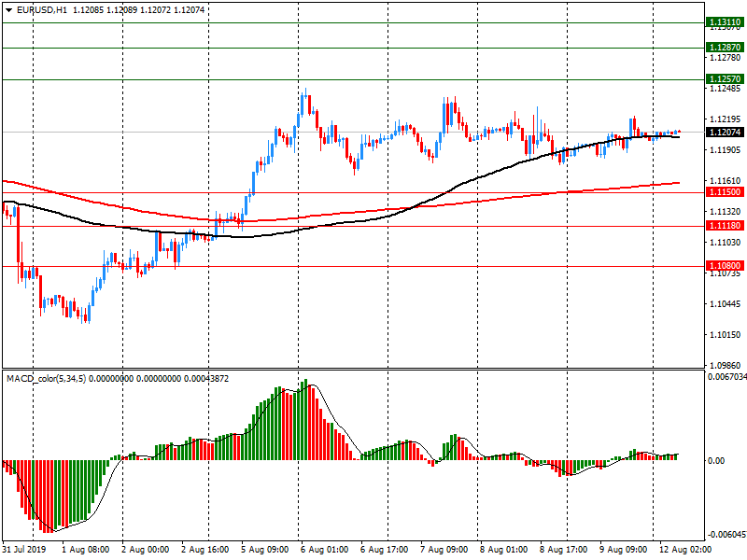Click the 1.09860 price scale value
The image size is (747, 560).
point(726,366)
